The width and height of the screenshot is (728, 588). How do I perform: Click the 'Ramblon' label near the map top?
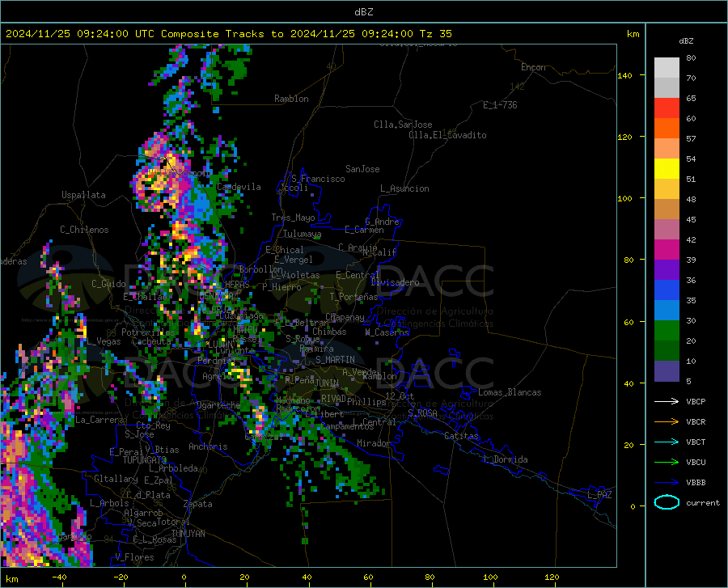tap(291, 99)
